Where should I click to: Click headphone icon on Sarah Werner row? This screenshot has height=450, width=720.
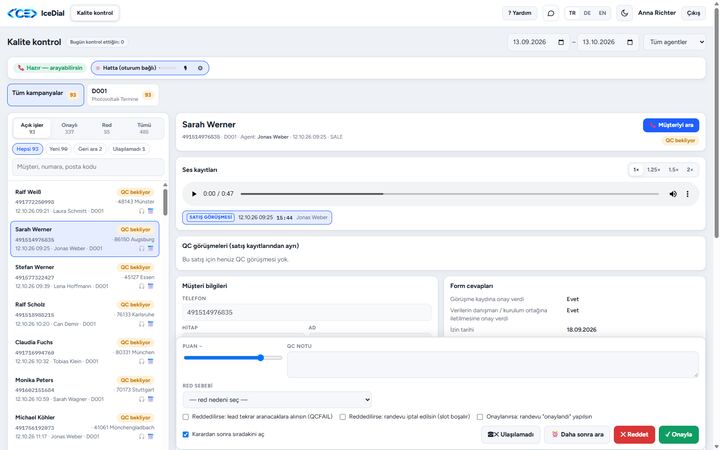141,248
